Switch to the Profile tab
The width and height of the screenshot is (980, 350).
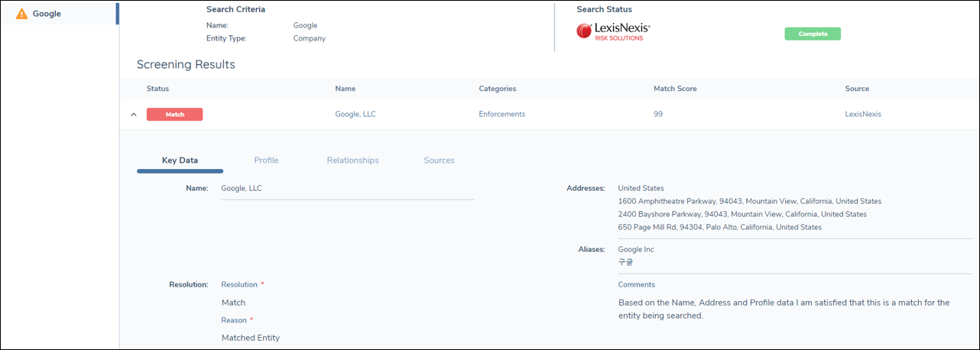(x=266, y=160)
